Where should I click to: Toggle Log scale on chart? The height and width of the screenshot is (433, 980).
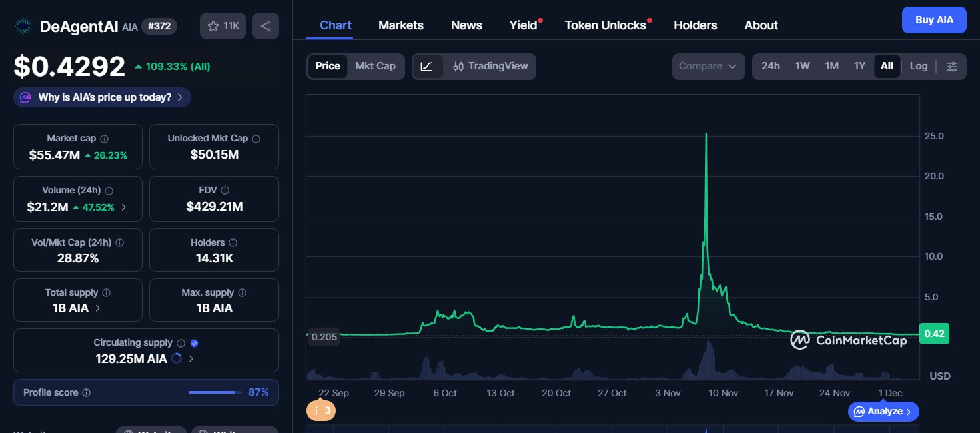coord(918,66)
